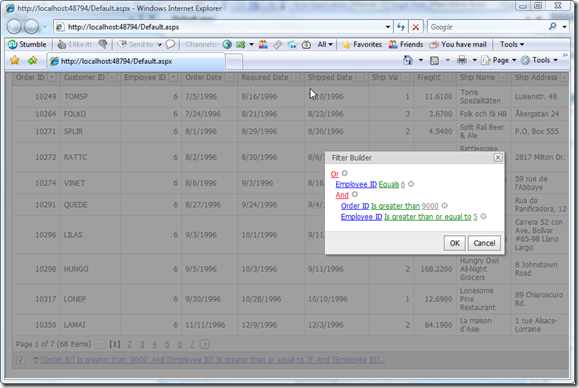The width and height of the screenshot is (579, 388).
Task: Toggle the filter enabled checkbox in the filter bar
Action: point(21,360)
